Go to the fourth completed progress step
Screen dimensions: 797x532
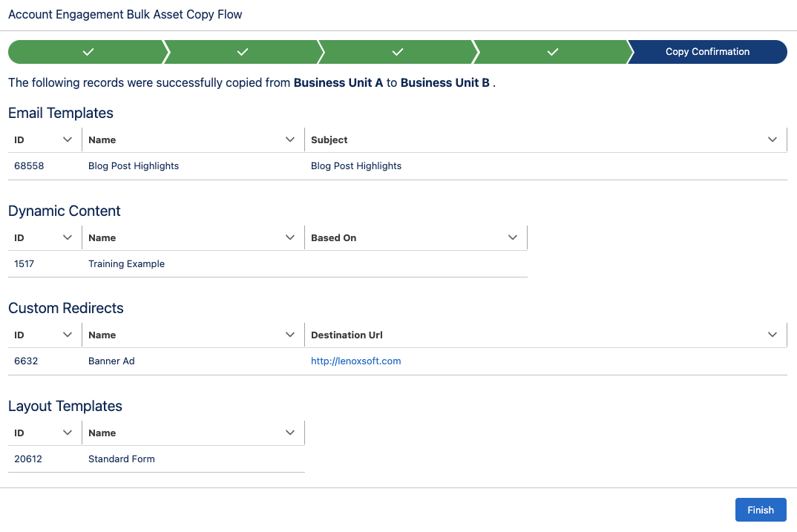tap(553, 52)
